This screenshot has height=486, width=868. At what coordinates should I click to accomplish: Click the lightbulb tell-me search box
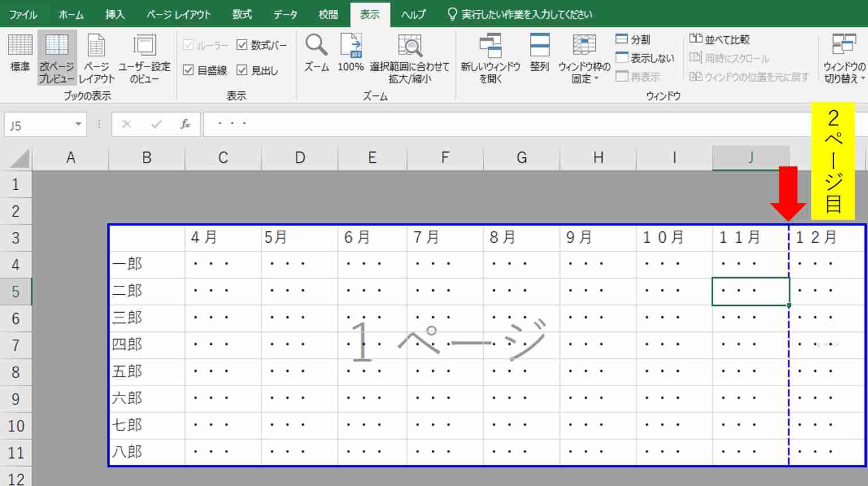coord(519,14)
